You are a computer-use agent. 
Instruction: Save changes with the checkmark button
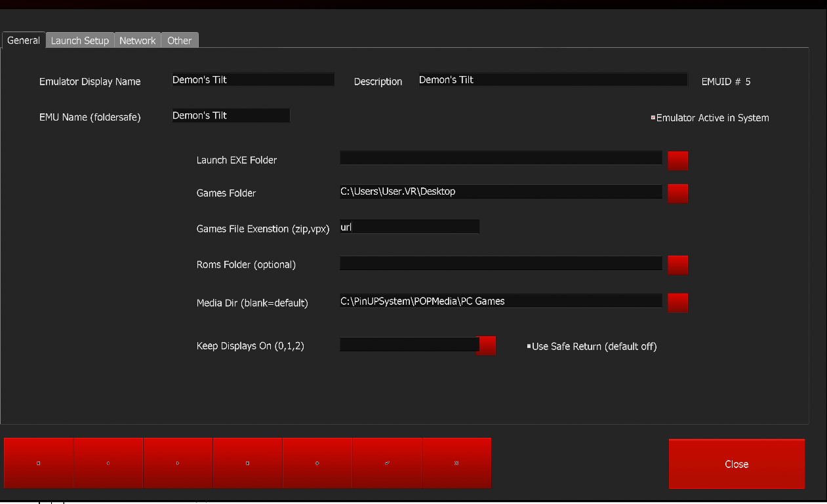(387, 463)
